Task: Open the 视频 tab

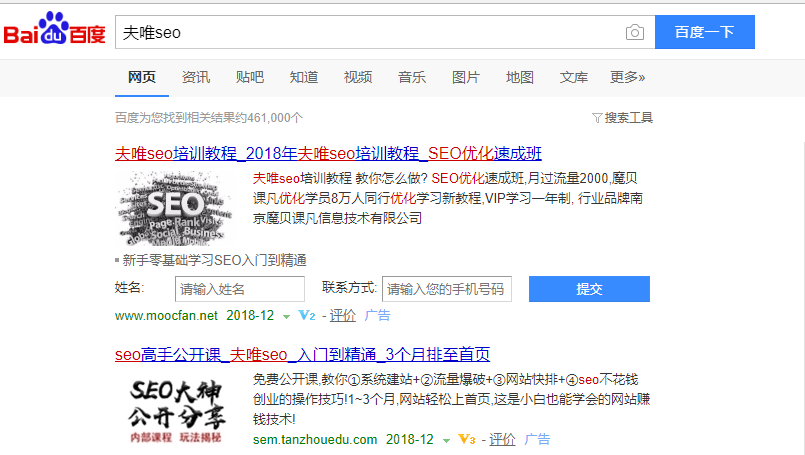Action: tap(357, 78)
